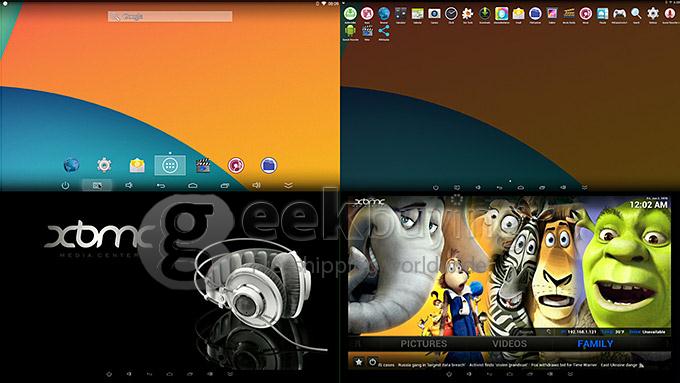Select FAMILY in XBMC home menu

(x=595, y=344)
